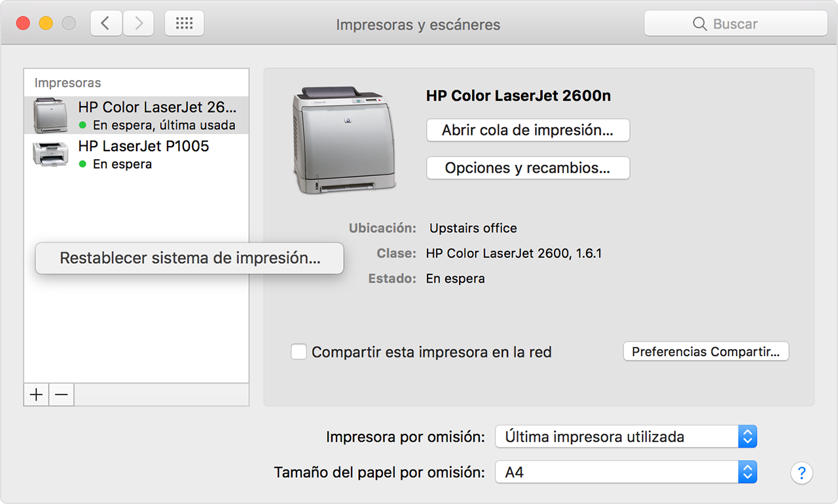The width and height of the screenshot is (838, 504).
Task: Select HP LaserJet P1005 in printer list
Action: tap(136, 154)
